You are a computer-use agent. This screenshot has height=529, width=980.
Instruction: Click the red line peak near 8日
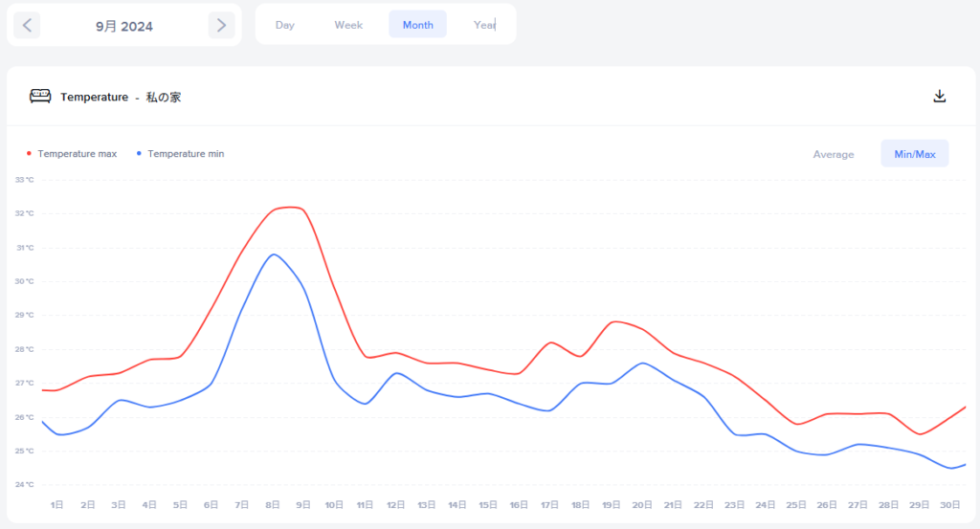pyautogui.click(x=287, y=208)
